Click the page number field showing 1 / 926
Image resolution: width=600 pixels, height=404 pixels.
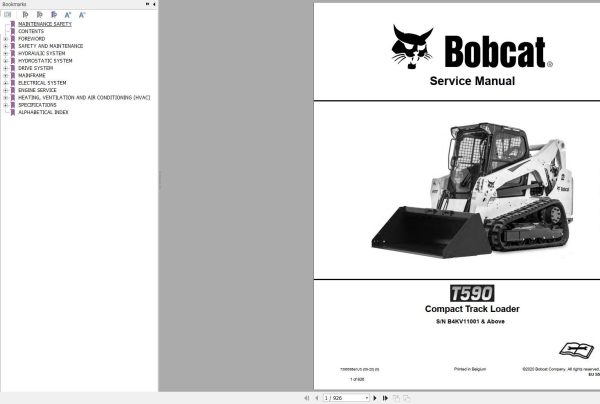tap(344, 398)
